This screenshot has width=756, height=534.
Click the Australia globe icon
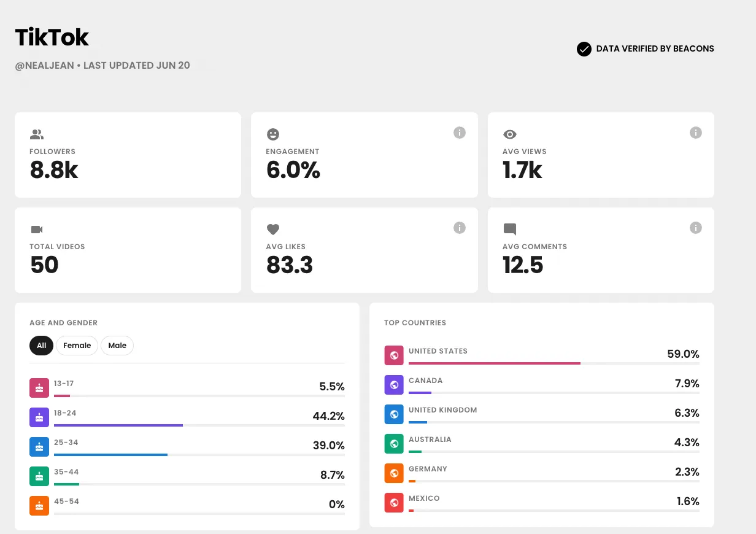click(394, 444)
